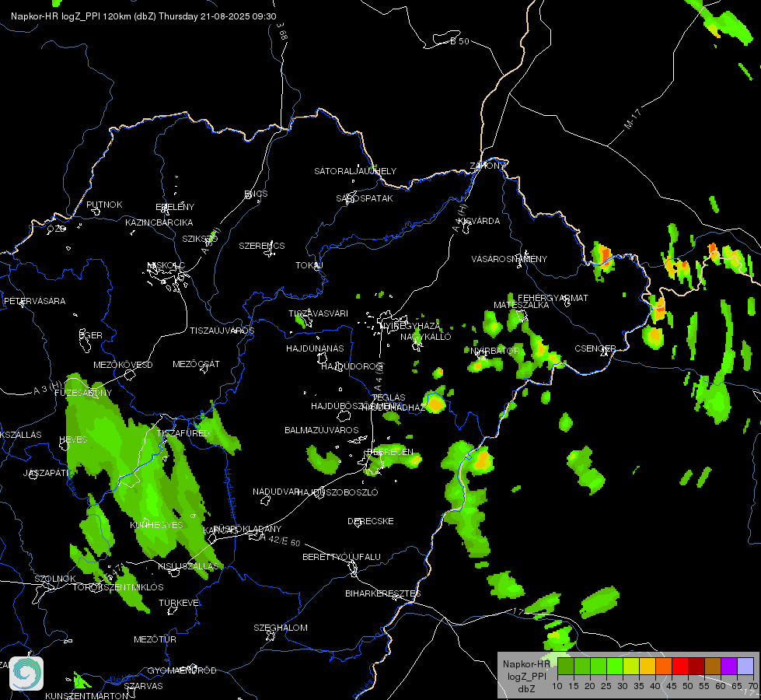Select the FEHERGYARMAT town label

553,298
